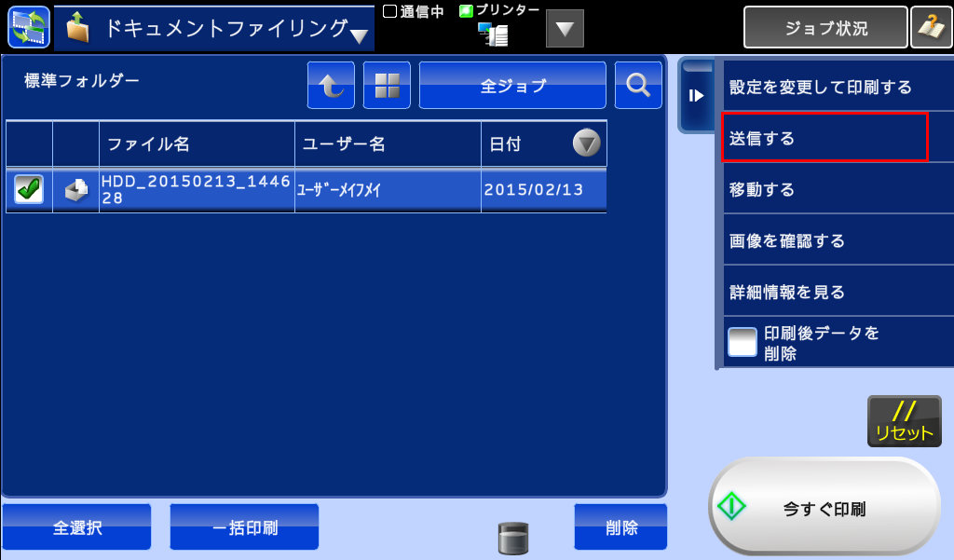The height and width of the screenshot is (560, 954).
Task: Click the mode switch icon at top-left
Action: coord(28,27)
